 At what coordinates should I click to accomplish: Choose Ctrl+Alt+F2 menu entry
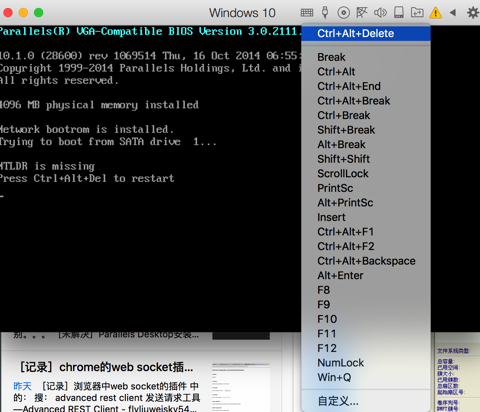(x=366, y=246)
